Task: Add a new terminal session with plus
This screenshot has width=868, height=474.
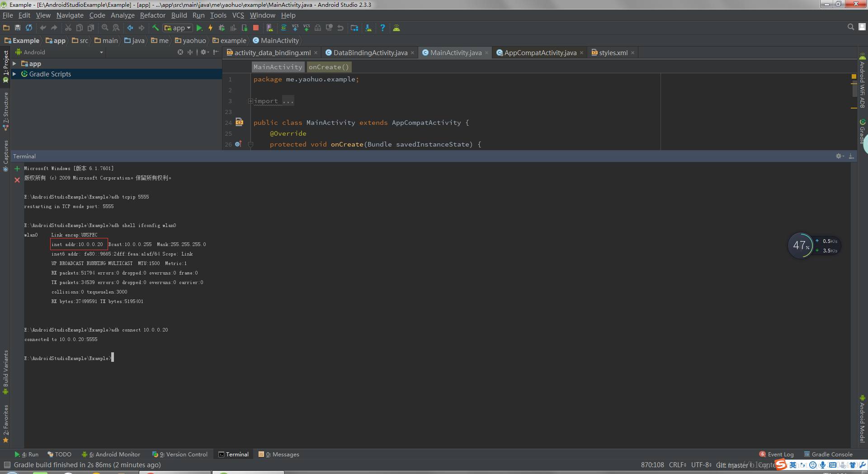Action: point(17,169)
